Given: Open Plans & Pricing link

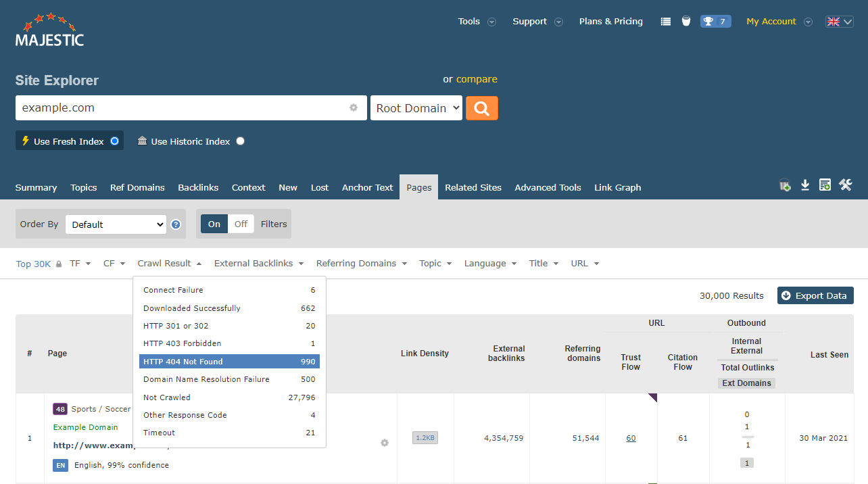Looking at the screenshot, I should [x=611, y=22].
